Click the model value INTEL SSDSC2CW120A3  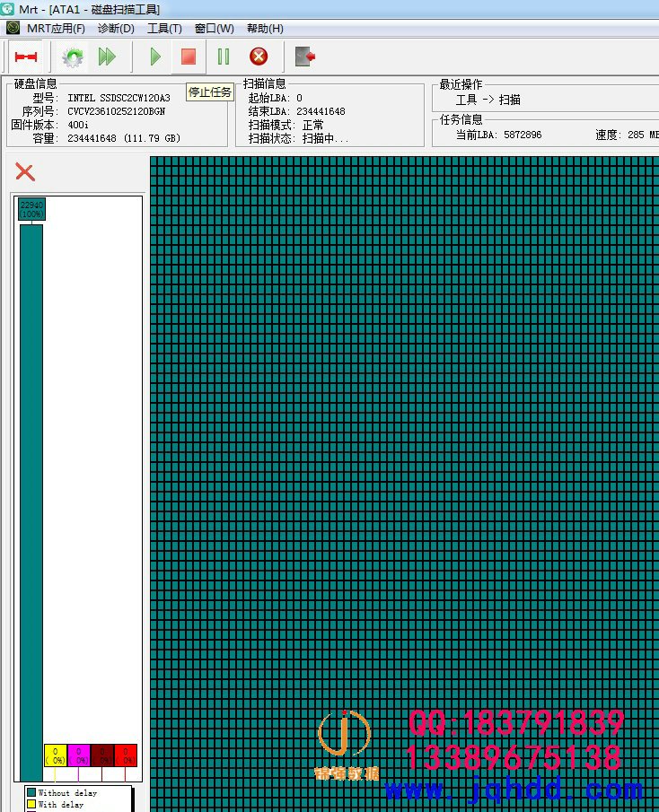119,98
